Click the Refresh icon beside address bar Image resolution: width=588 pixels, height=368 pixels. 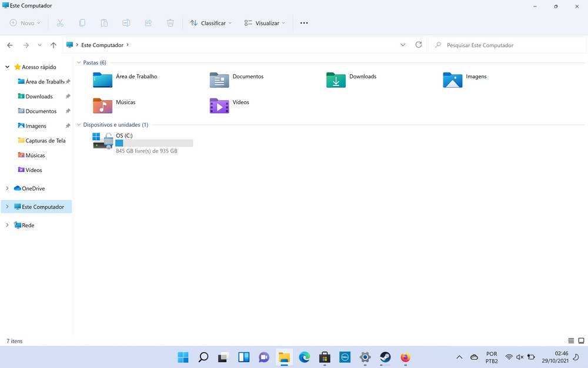(419, 45)
